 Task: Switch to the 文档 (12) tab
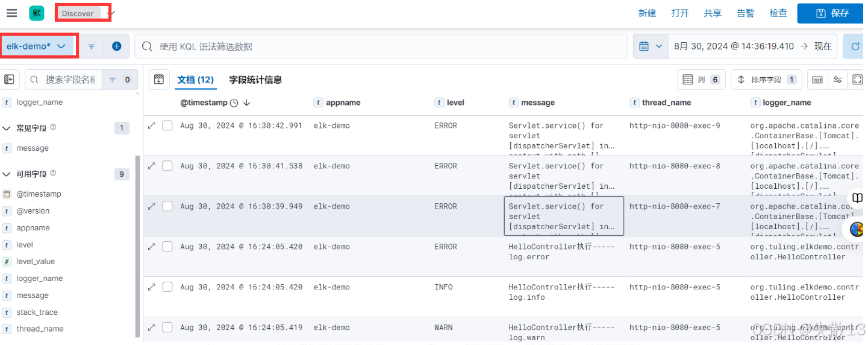tap(196, 80)
